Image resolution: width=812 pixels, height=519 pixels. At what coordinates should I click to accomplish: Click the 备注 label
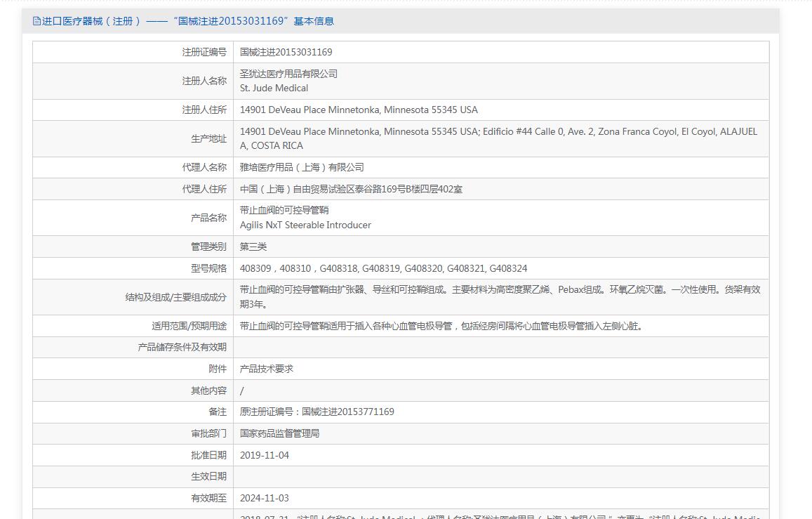click(x=218, y=412)
